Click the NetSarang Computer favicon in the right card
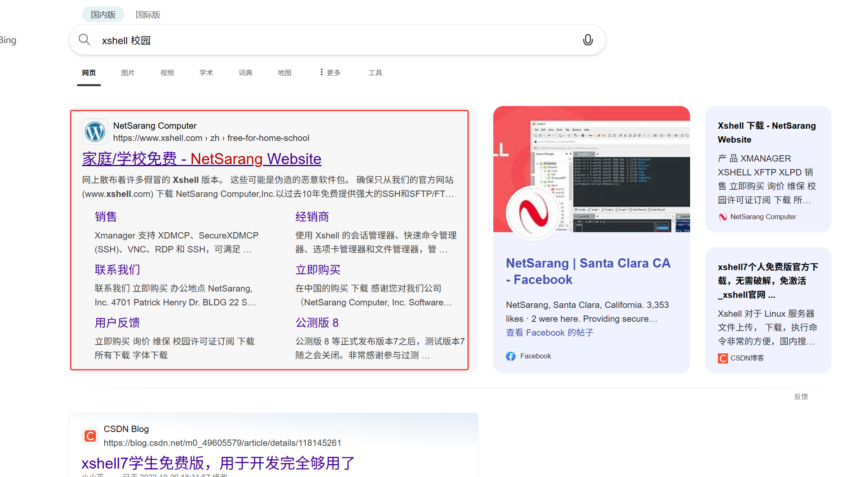 click(x=722, y=217)
